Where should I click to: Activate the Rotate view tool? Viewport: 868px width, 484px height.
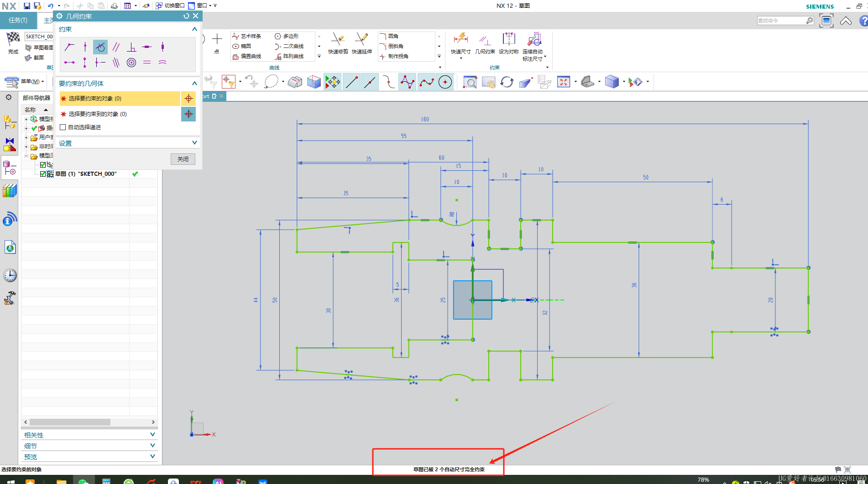507,82
